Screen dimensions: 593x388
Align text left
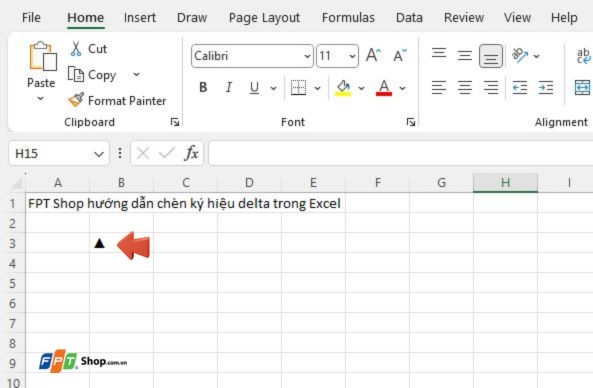click(x=439, y=88)
